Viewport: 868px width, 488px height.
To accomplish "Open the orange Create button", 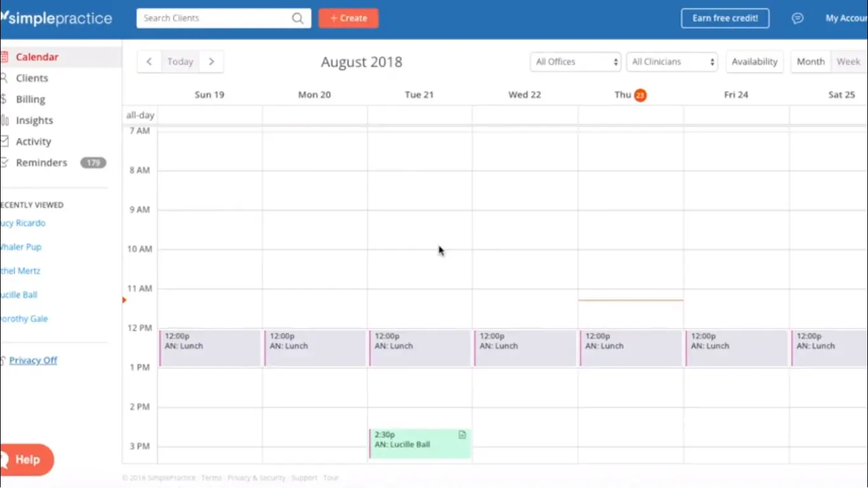I will (x=348, y=18).
